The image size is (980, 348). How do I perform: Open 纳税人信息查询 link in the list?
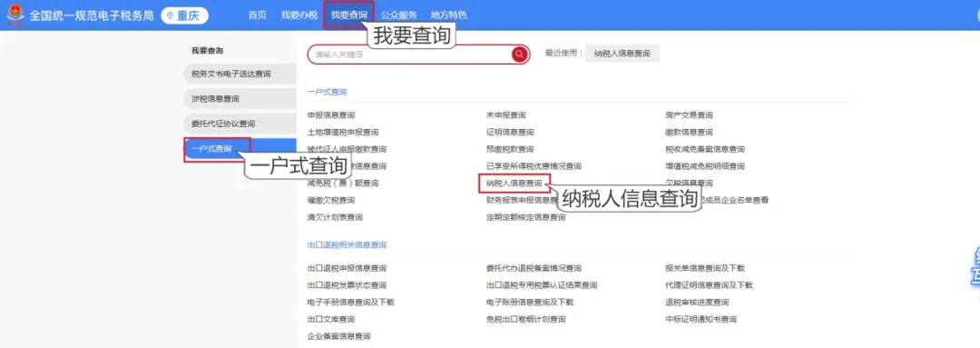tap(514, 184)
